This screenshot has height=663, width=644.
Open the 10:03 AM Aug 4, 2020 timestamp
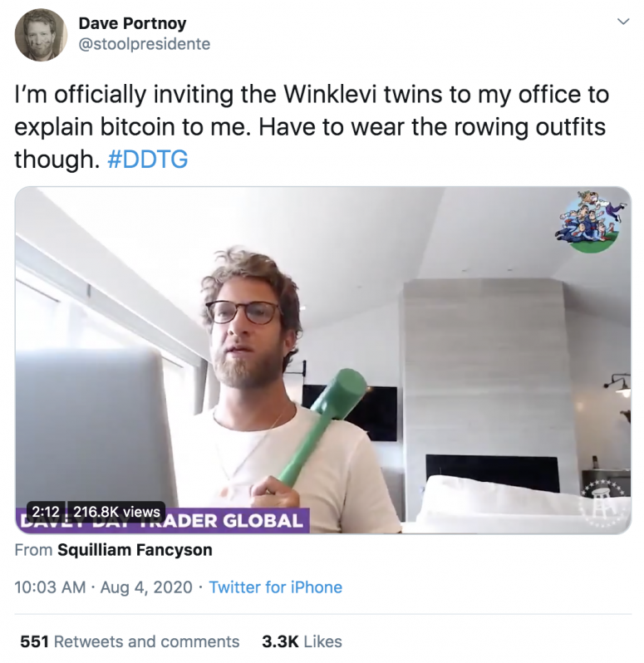103,587
